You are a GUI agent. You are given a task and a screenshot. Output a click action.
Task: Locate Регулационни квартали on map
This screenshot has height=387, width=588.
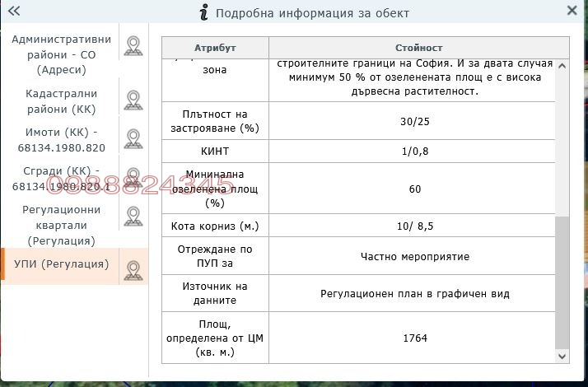click(133, 216)
